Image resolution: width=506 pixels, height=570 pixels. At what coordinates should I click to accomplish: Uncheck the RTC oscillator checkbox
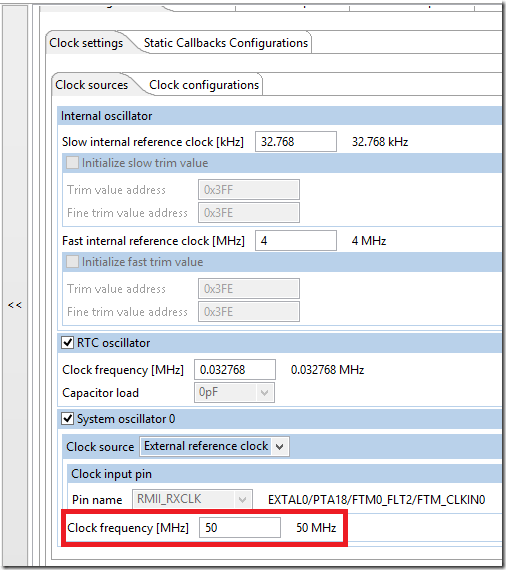click(68, 342)
